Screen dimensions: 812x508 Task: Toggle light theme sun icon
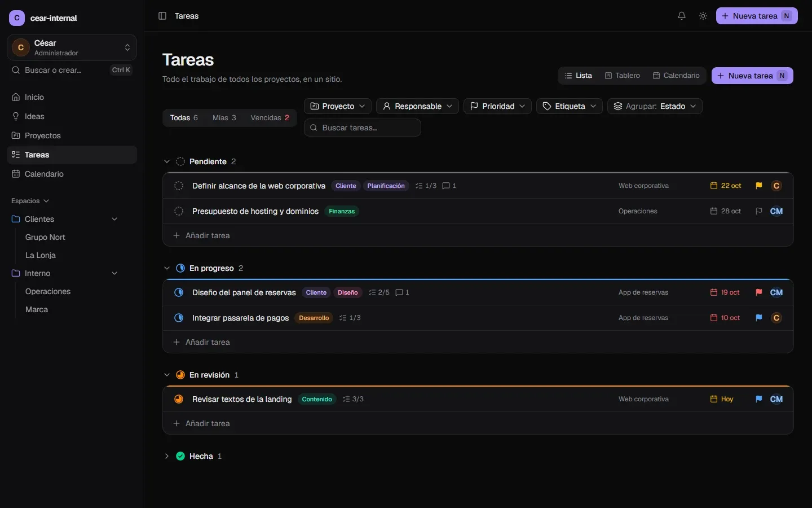click(x=703, y=16)
